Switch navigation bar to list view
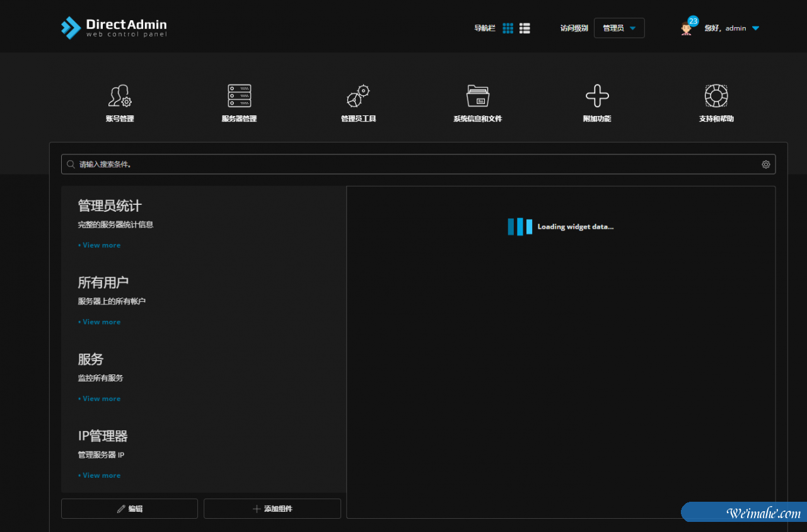This screenshot has height=532, width=807. (x=525, y=28)
